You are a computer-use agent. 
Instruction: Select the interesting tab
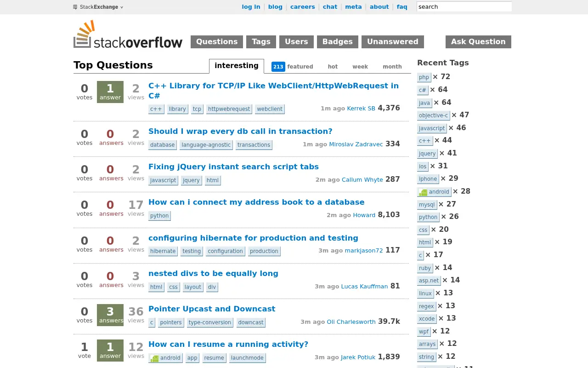coord(237,66)
